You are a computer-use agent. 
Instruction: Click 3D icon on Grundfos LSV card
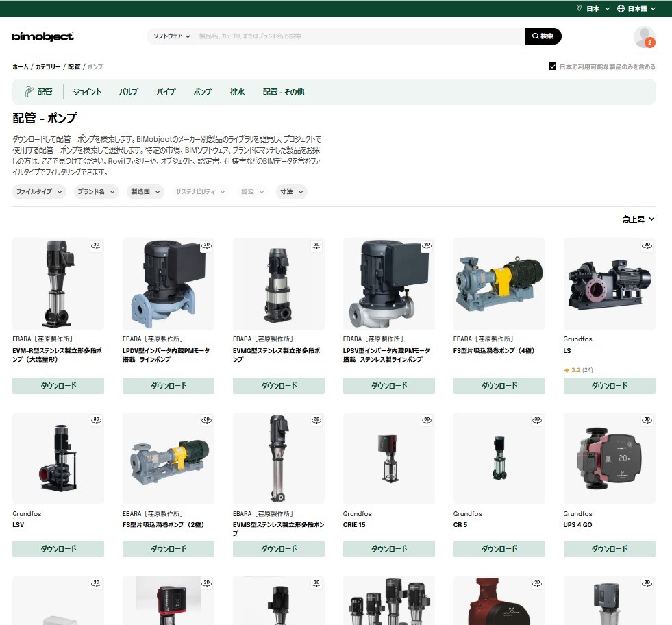pos(97,419)
